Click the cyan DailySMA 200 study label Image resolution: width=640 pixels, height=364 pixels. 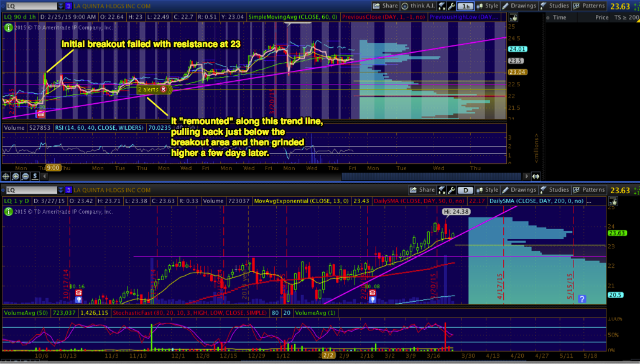[x=537, y=201]
